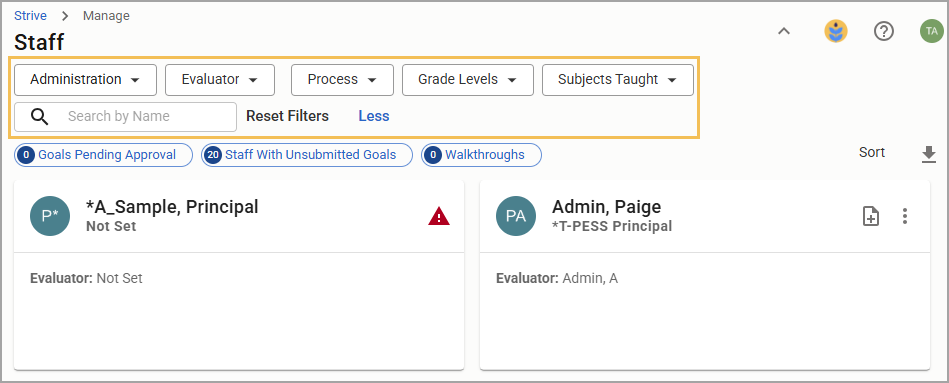Screen dimensions: 949x383
Task: Click the collapse chevron in the header
Action: pos(784,31)
